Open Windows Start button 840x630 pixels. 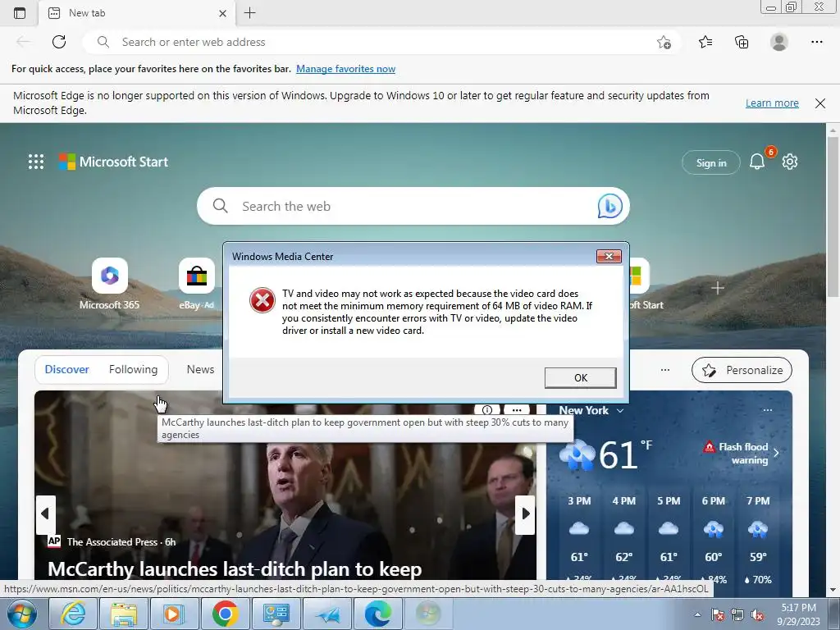(x=22, y=614)
